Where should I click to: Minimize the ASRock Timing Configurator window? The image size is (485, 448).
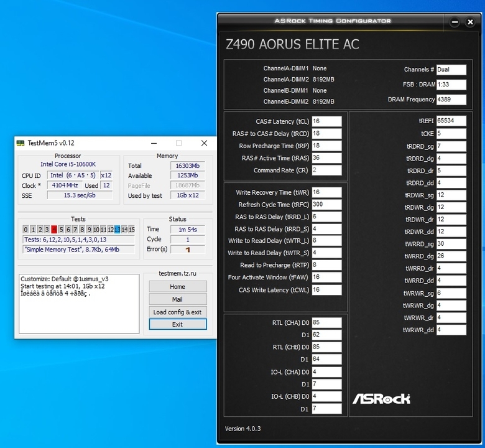(455, 22)
